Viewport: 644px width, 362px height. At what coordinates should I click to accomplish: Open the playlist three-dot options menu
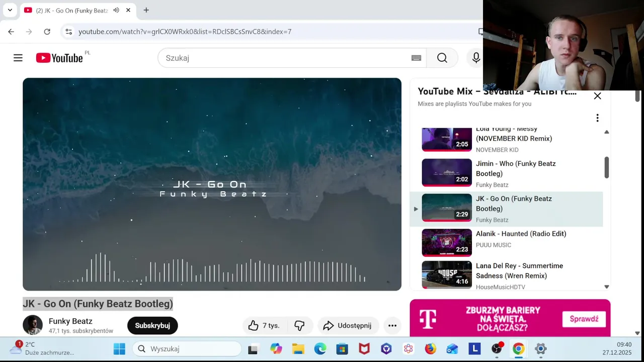pyautogui.click(x=597, y=118)
